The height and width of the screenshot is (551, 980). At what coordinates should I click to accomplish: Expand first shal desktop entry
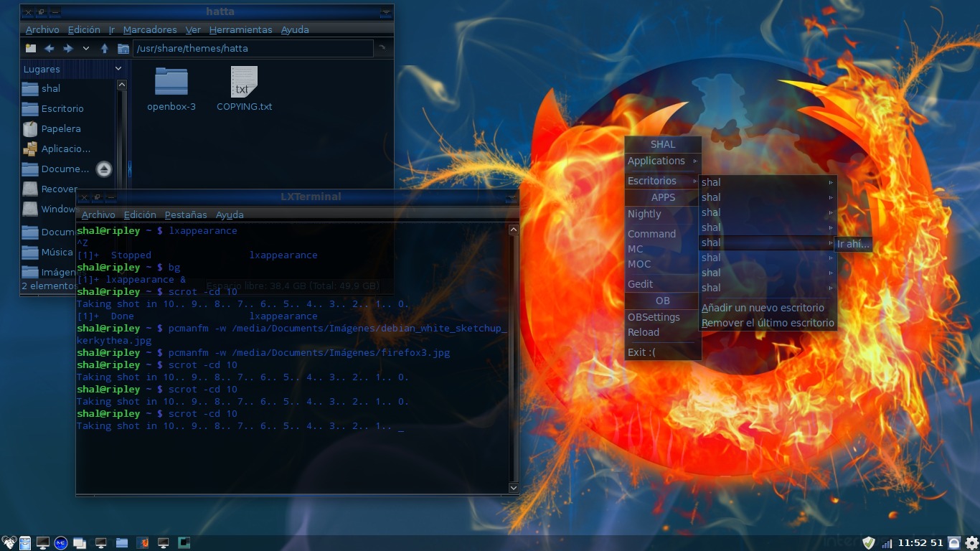pos(768,182)
